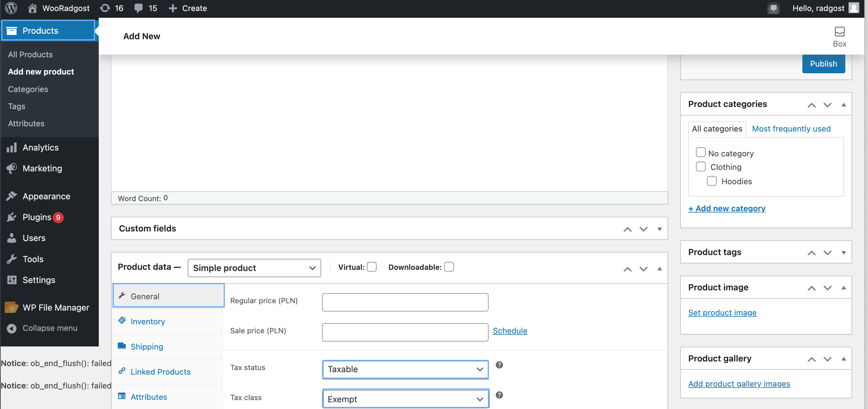The height and width of the screenshot is (409, 868).
Task: Check the Clothing category checkbox
Action: click(x=701, y=166)
